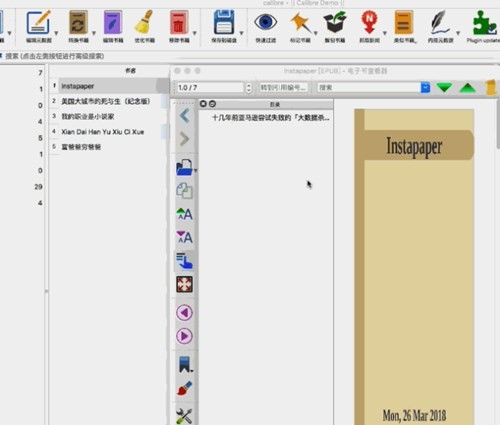Click the Edit metadata (编辑元数据) icon
Image resolution: width=500 pixels, height=425 pixels.
(x=38, y=22)
